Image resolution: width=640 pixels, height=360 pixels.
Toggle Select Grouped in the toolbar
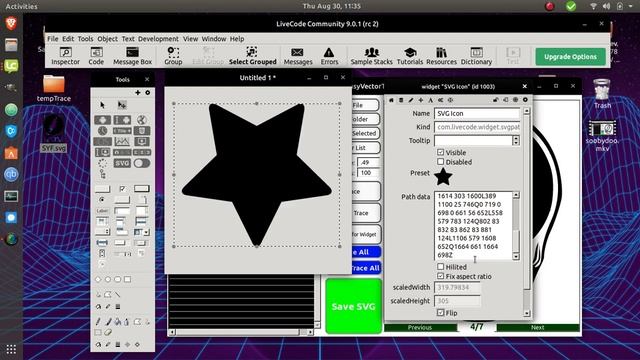point(252,56)
